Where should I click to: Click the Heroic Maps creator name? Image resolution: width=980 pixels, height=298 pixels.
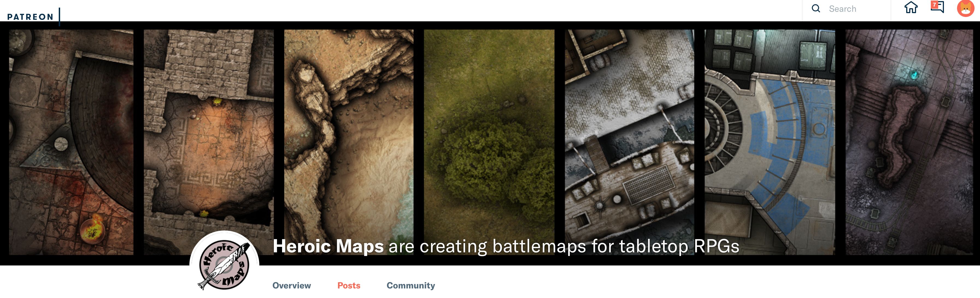pos(328,246)
